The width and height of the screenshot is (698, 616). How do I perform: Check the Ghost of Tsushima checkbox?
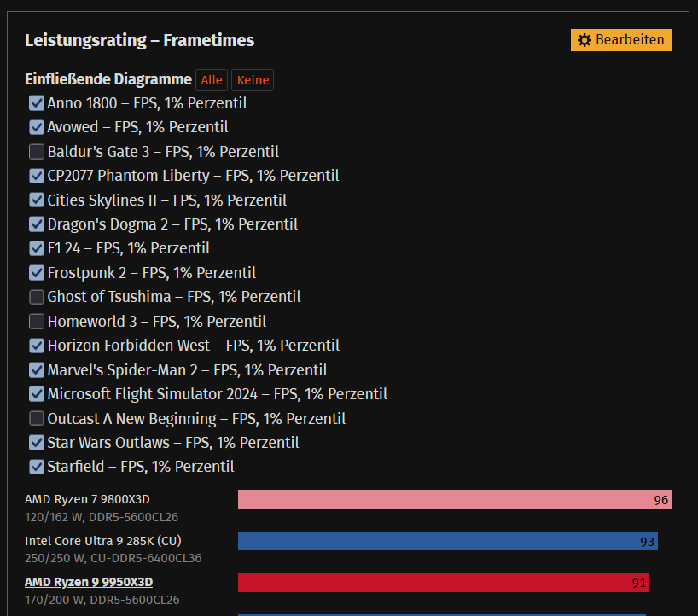pos(37,297)
